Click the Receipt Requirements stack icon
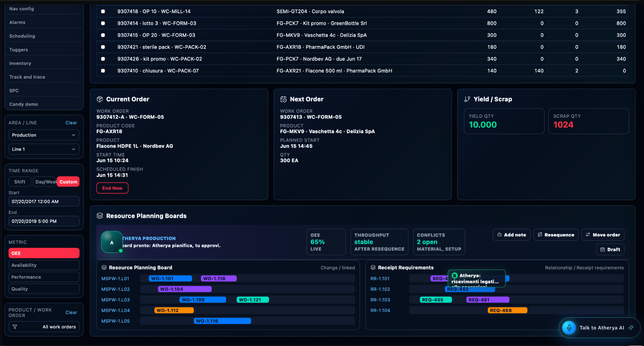 point(373,267)
